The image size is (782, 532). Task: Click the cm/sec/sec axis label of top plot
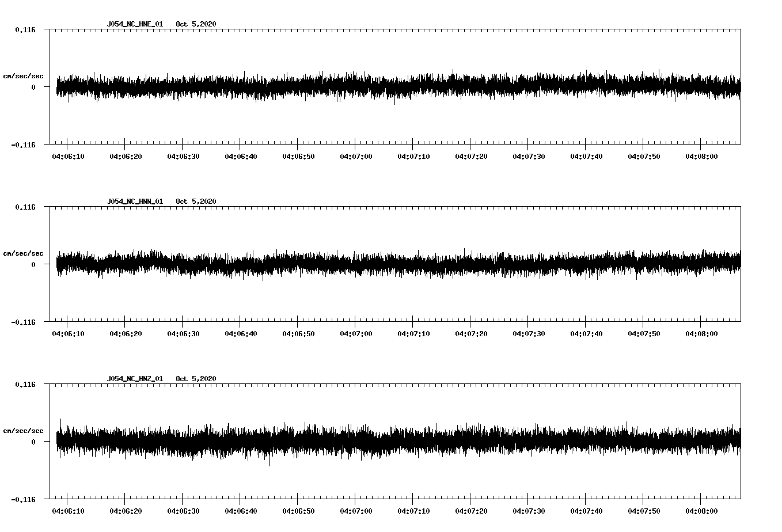click(x=23, y=74)
